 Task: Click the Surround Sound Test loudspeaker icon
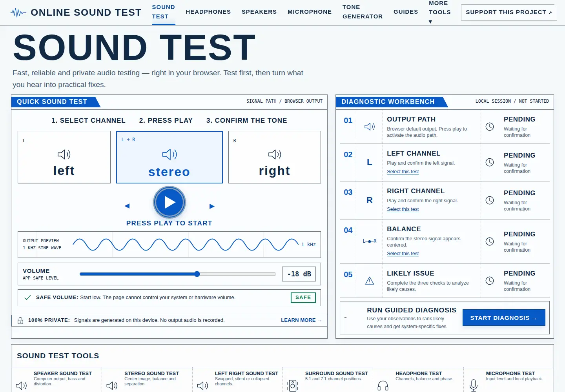[293, 386]
